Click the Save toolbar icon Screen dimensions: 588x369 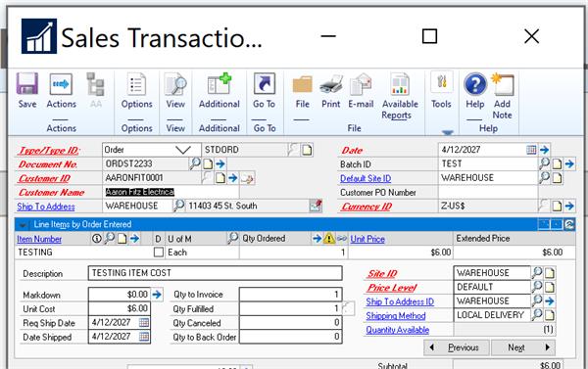27,90
